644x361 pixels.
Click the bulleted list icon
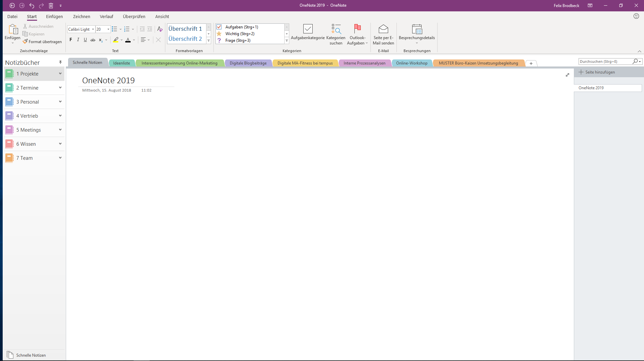click(x=115, y=29)
